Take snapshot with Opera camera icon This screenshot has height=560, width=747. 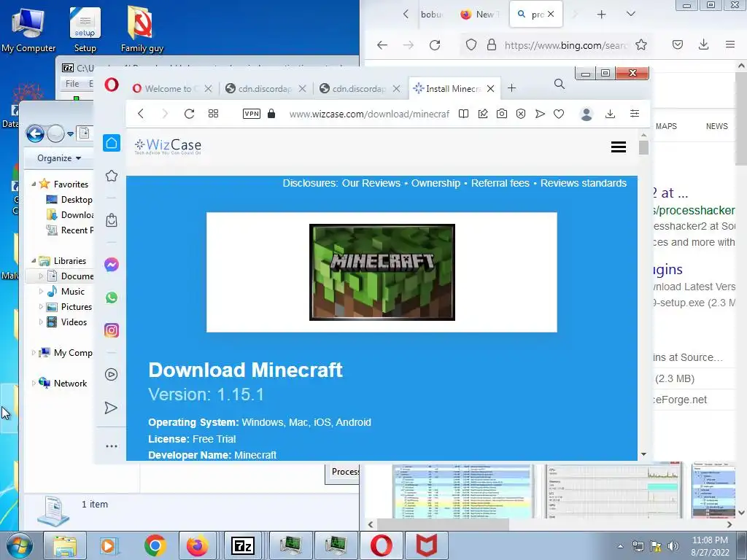click(502, 113)
